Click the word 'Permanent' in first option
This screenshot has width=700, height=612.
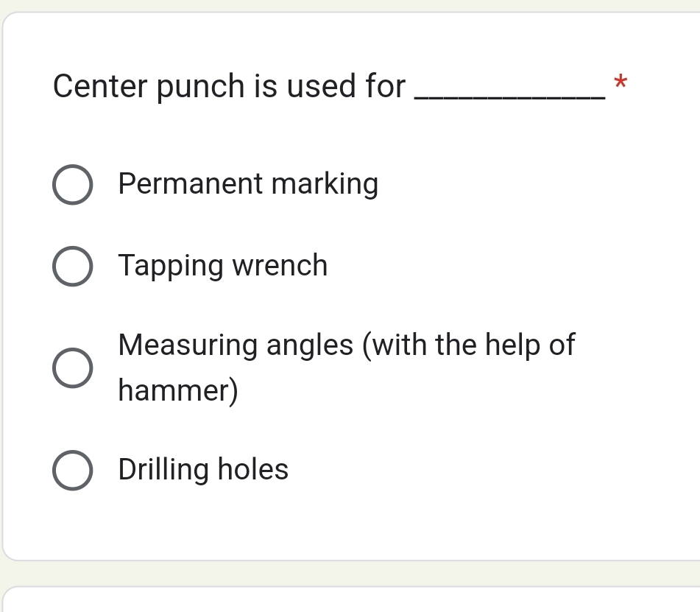(x=191, y=184)
